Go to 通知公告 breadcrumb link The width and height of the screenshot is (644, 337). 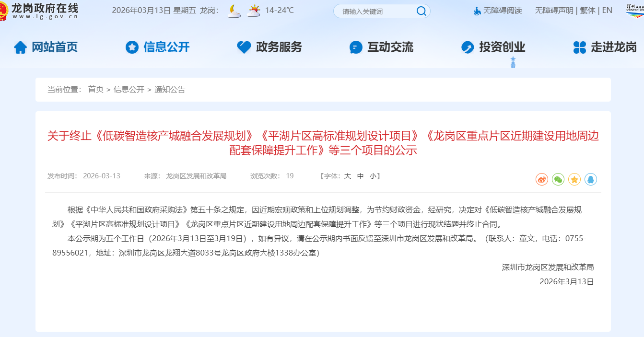click(170, 90)
